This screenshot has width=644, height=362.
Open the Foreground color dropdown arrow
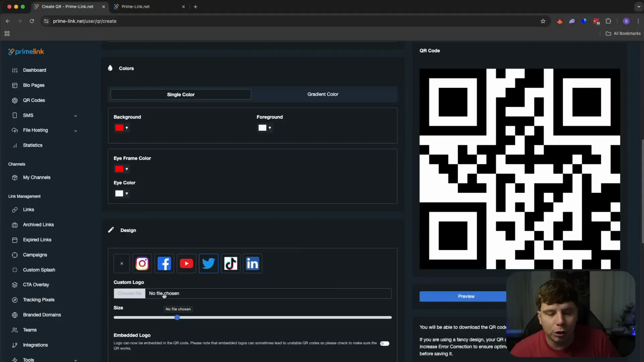point(270,128)
